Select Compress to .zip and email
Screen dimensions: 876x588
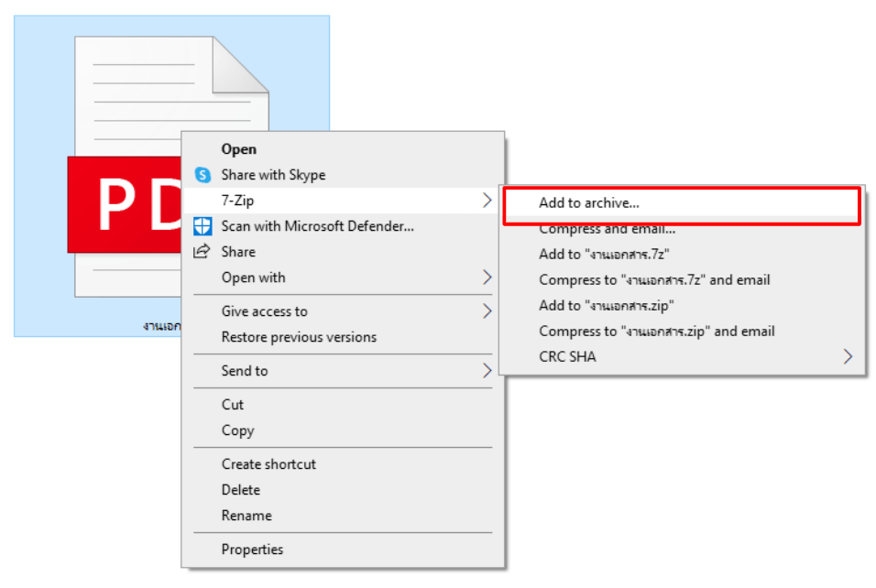coord(682,332)
